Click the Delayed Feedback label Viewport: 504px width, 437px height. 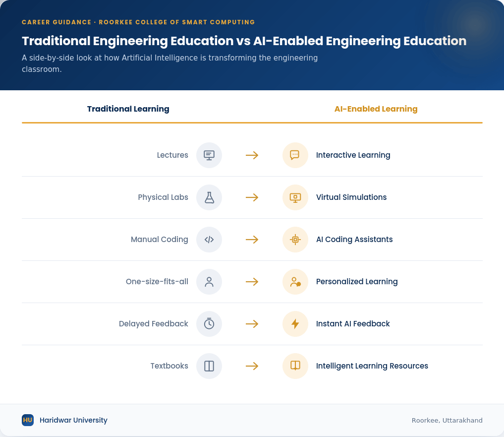point(153,324)
